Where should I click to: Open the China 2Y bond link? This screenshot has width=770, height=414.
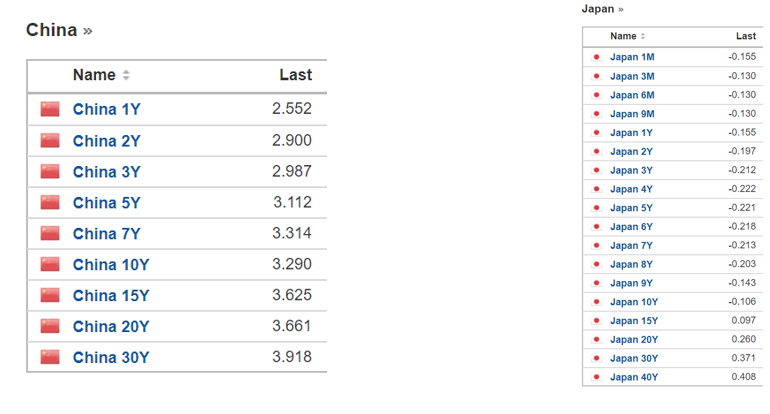click(x=107, y=141)
